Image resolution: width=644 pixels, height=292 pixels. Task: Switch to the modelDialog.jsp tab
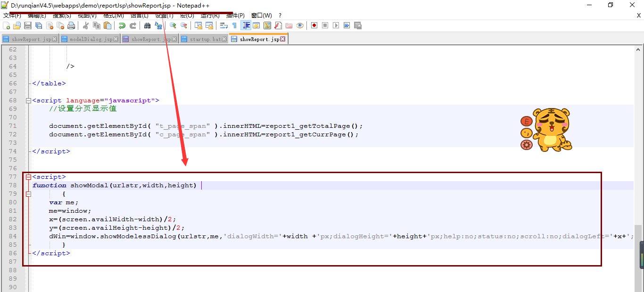91,39
